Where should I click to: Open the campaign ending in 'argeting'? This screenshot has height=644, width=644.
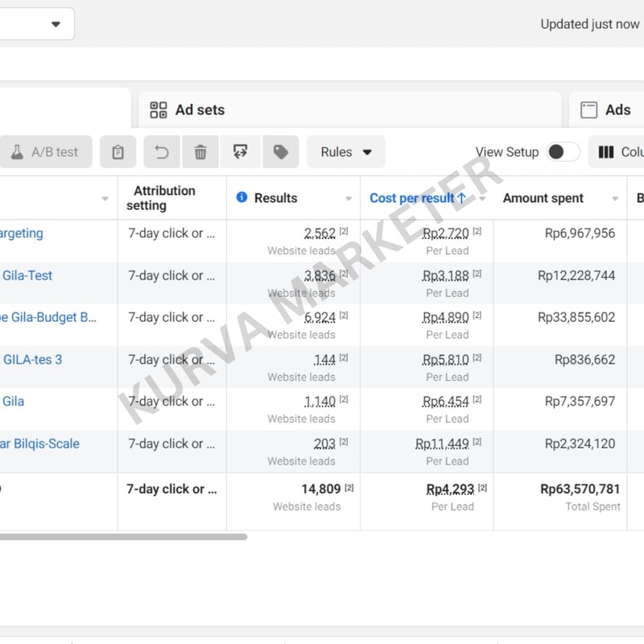point(22,233)
